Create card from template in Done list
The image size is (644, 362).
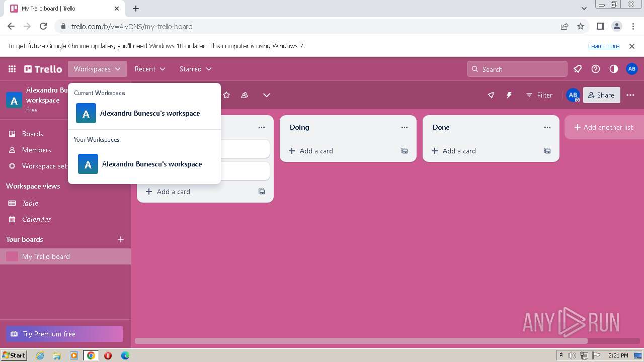547,151
